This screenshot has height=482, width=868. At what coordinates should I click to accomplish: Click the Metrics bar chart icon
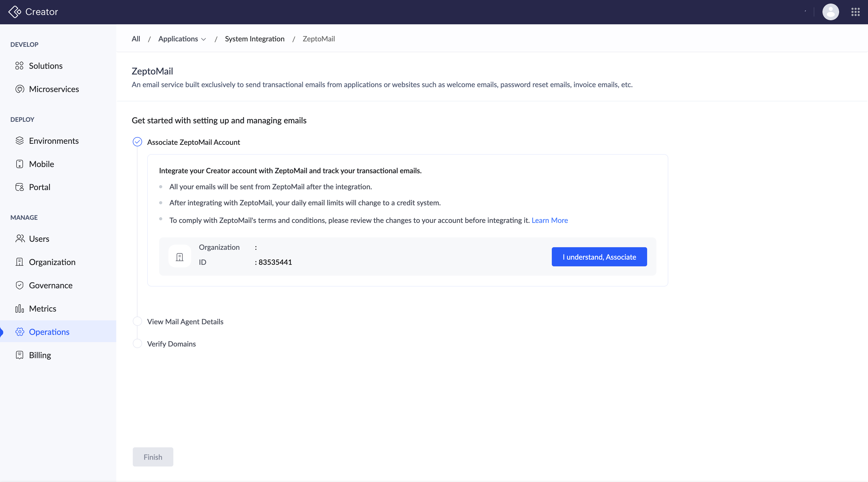click(20, 309)
